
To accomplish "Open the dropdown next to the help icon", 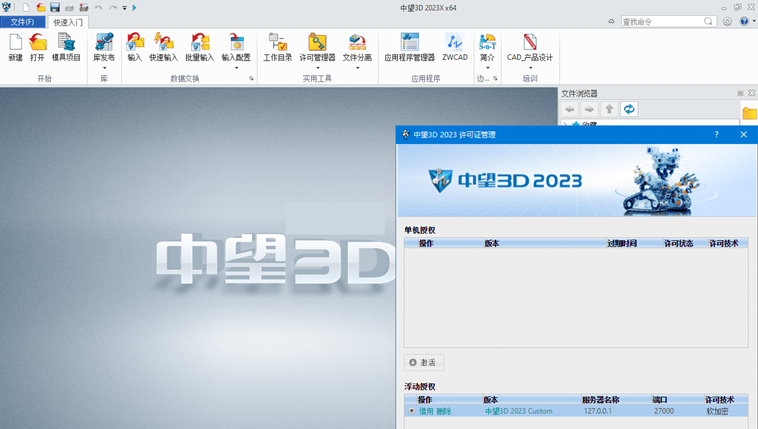I will tap(754, 21).
